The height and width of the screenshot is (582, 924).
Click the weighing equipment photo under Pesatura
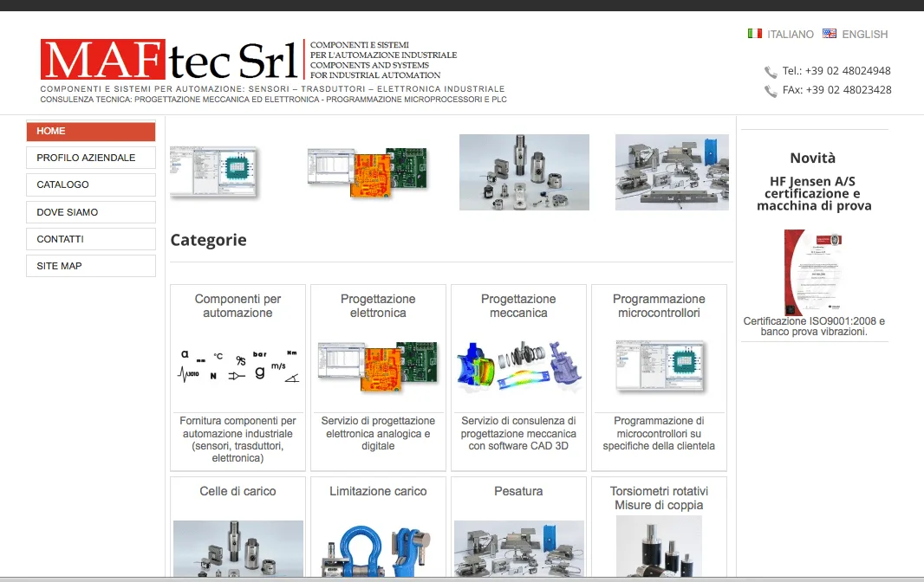pyautogui.click(x=519, y=548)
